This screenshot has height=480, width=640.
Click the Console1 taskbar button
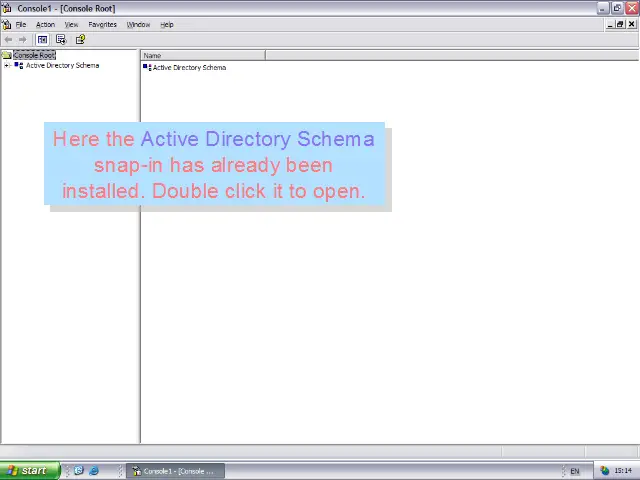[174, 471]
